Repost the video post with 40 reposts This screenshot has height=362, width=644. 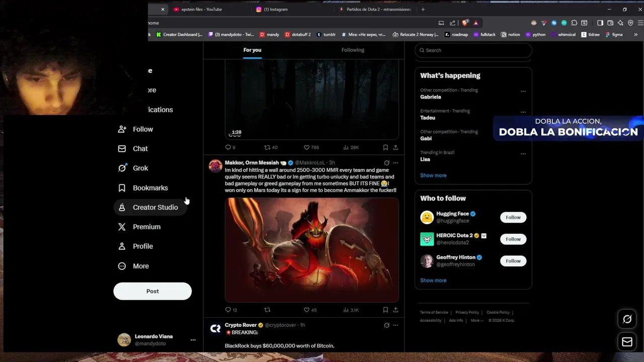click(271, 147)
